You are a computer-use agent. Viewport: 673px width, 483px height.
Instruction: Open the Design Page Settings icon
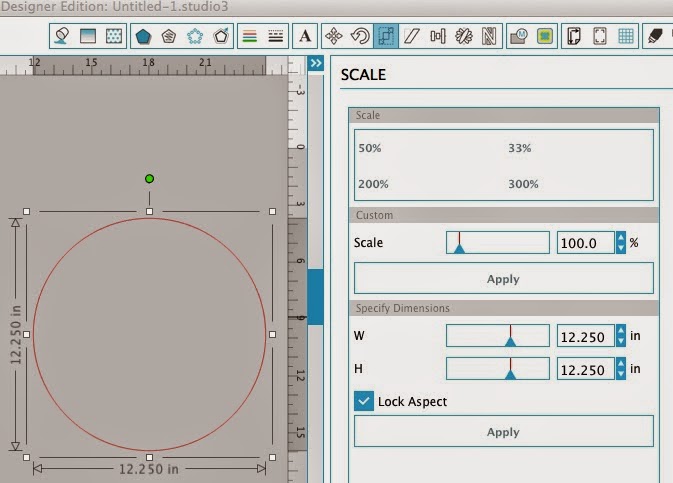click(574, 36)
